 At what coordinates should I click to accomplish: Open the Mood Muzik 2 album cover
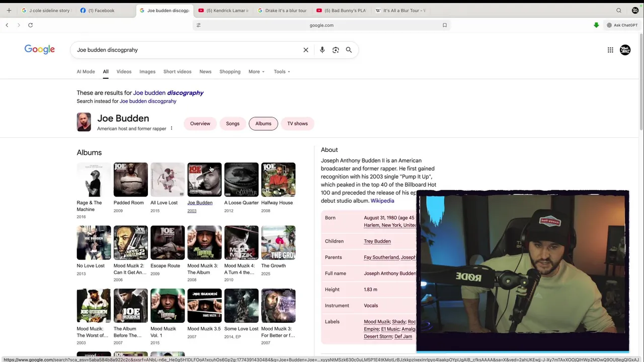(131, 242)
